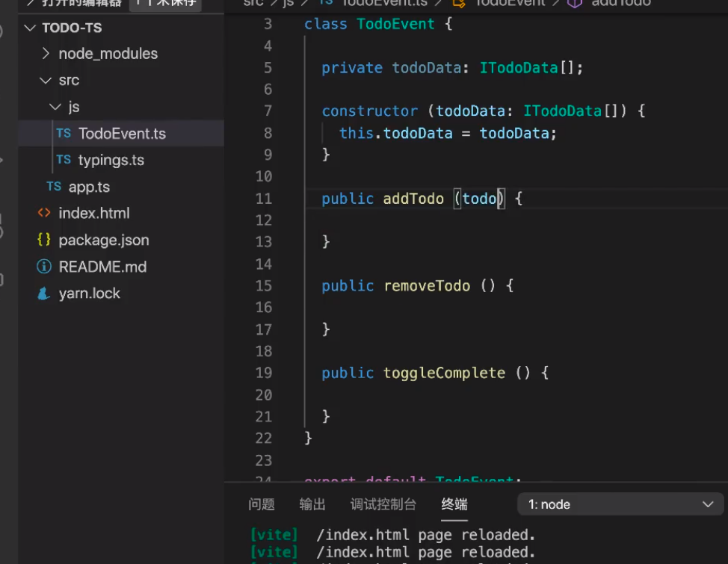Switch to the 问题 panel tab
The height and width of the screenshot is (564, 728).
pyautogui.click(x=261, y=504)
